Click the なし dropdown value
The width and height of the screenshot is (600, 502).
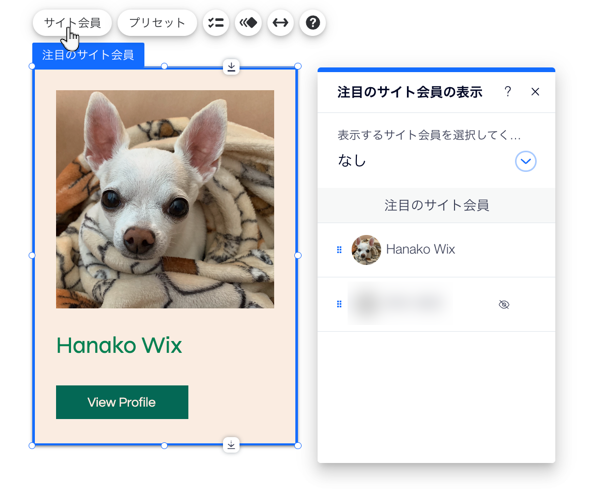(352, 161)
